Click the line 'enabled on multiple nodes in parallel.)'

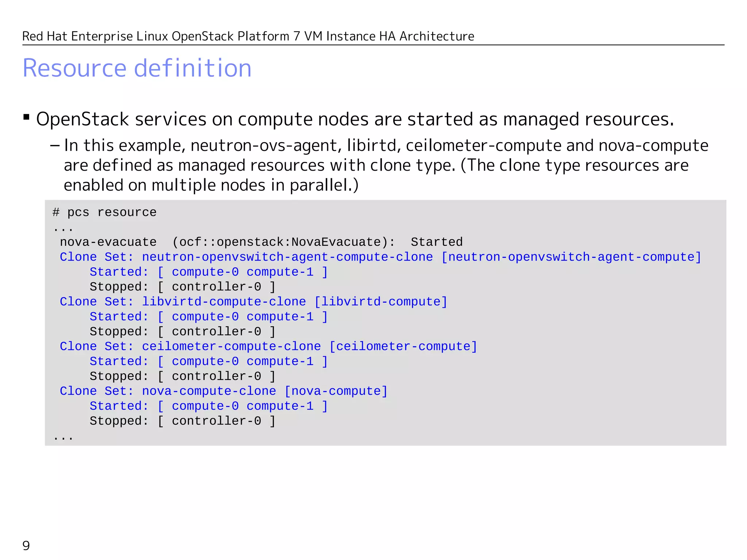click(x=211, y=185)
